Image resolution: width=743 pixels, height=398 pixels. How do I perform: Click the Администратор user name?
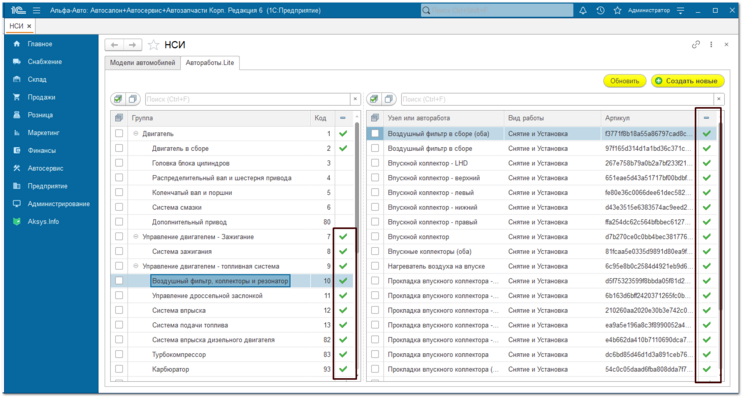(x=649, y=10)
